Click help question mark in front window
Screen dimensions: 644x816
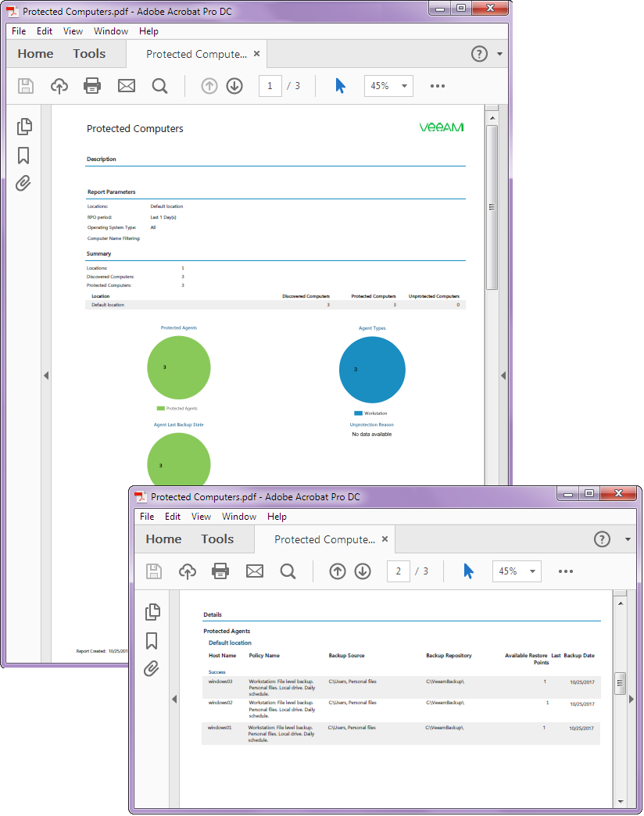point(602,539)
